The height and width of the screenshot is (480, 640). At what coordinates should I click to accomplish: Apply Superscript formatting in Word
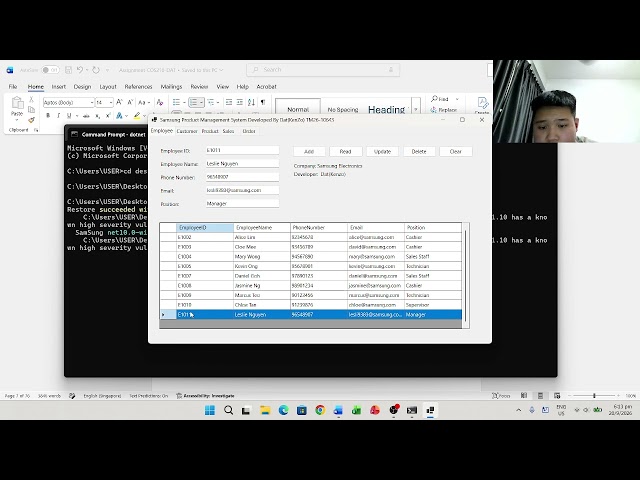[x=108, y=116]
